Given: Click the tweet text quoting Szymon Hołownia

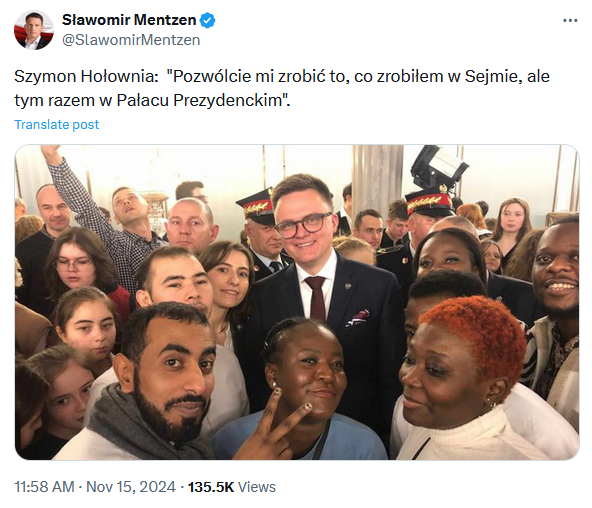Looking at the screenshot, I should (x=282, y=88).
